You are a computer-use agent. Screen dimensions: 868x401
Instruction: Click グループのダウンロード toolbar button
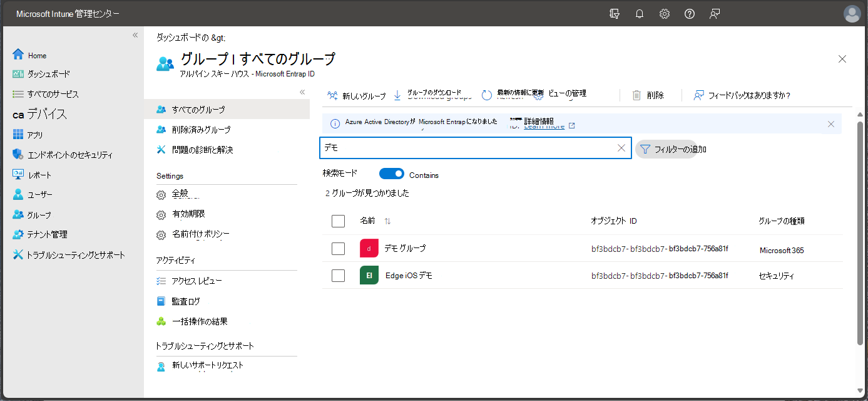tap(432, 95)
